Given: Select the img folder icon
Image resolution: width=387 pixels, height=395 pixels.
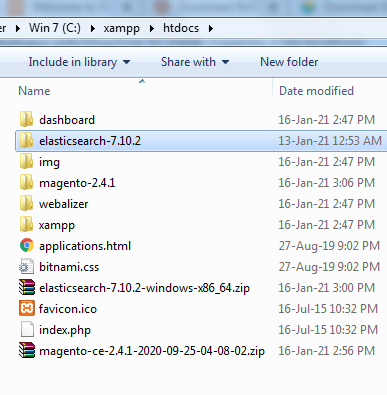Looking at the screenshot, I should pos(26,161).
